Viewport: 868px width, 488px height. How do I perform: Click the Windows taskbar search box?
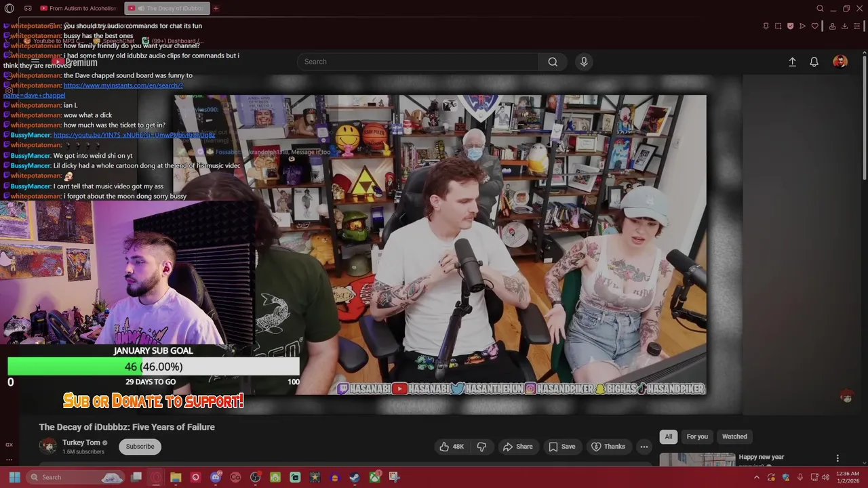point(76,477)
